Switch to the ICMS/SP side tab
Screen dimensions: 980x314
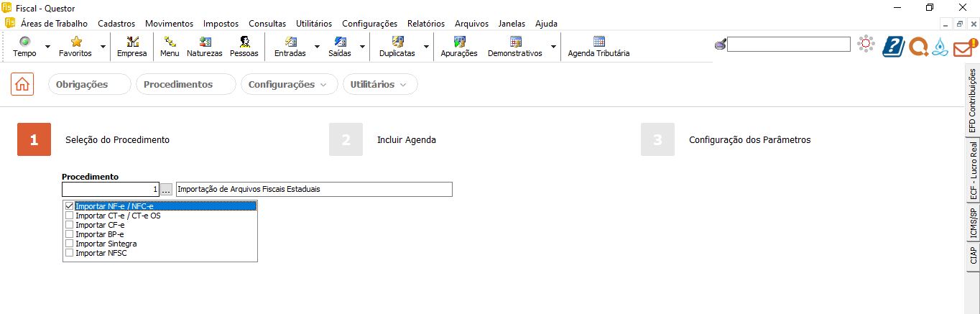point(972,223)
